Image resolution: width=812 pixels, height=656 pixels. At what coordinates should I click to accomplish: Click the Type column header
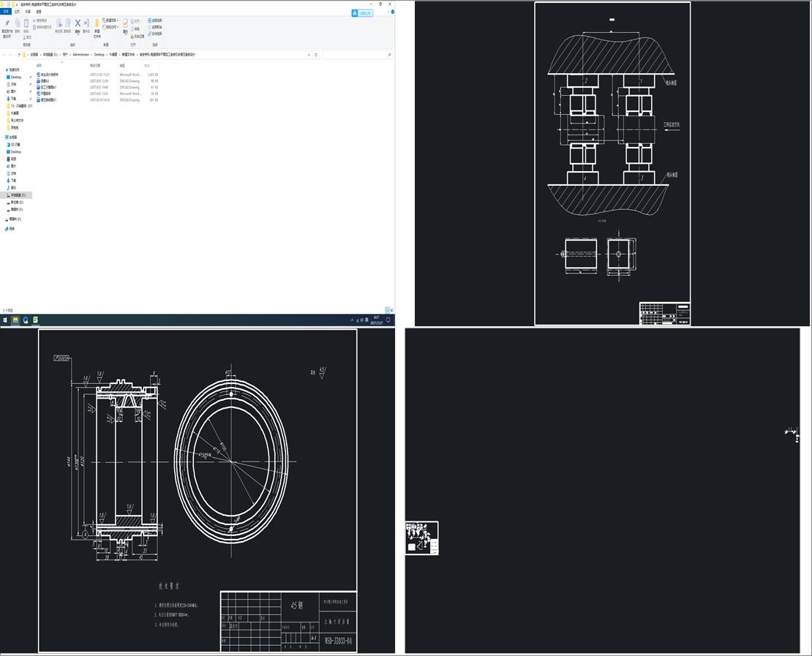(x=122, y=65)
